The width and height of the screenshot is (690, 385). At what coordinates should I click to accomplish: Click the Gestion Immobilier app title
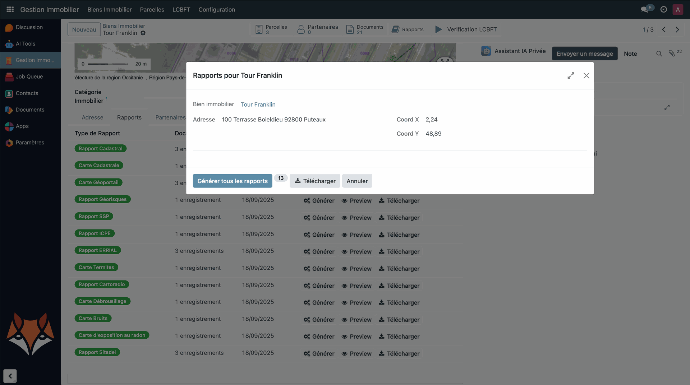pos(50,9)
